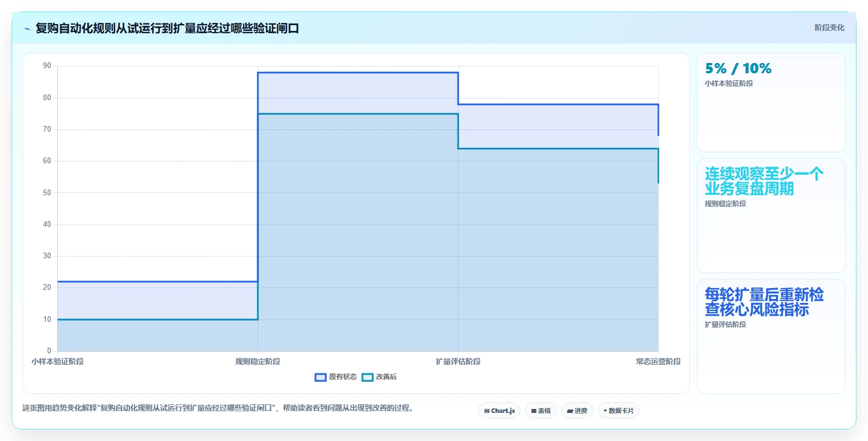Viewport: 868px width, 441px height.
Task: Click the 阶段变化 label in header
Action: [x=829, y=28]
